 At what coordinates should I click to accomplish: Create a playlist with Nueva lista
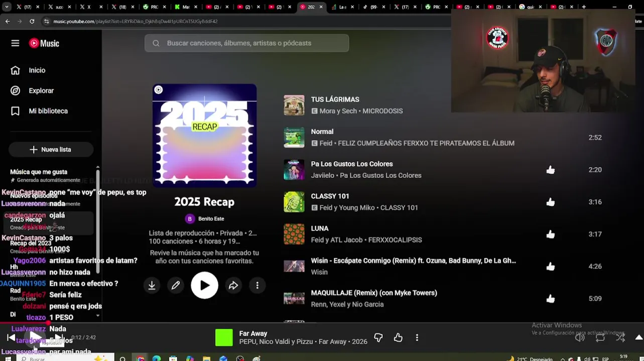(51, 149)
